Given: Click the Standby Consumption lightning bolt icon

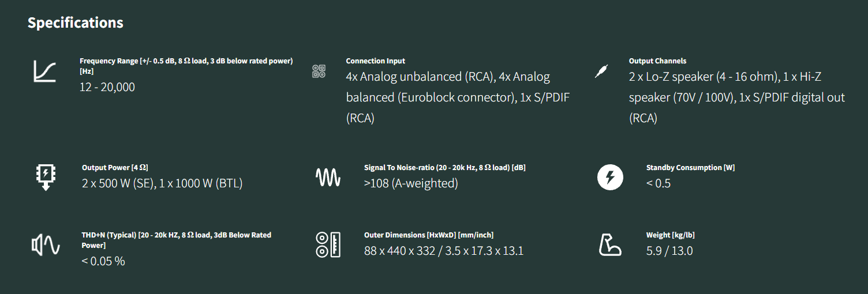Looking at the screenshot, I should pyautogui.click(x=610, y=177).
